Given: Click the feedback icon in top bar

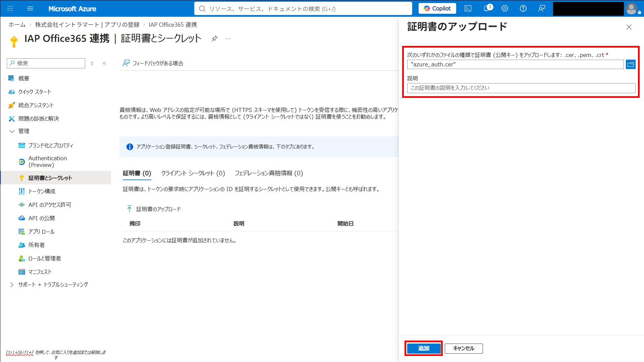Looking at the screenshot, I should (542, 8).
